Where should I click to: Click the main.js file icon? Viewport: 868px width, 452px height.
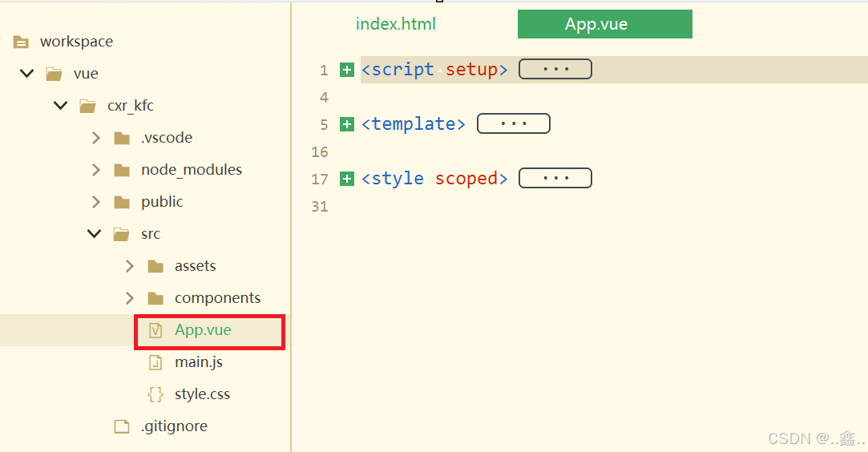point(155,362)
